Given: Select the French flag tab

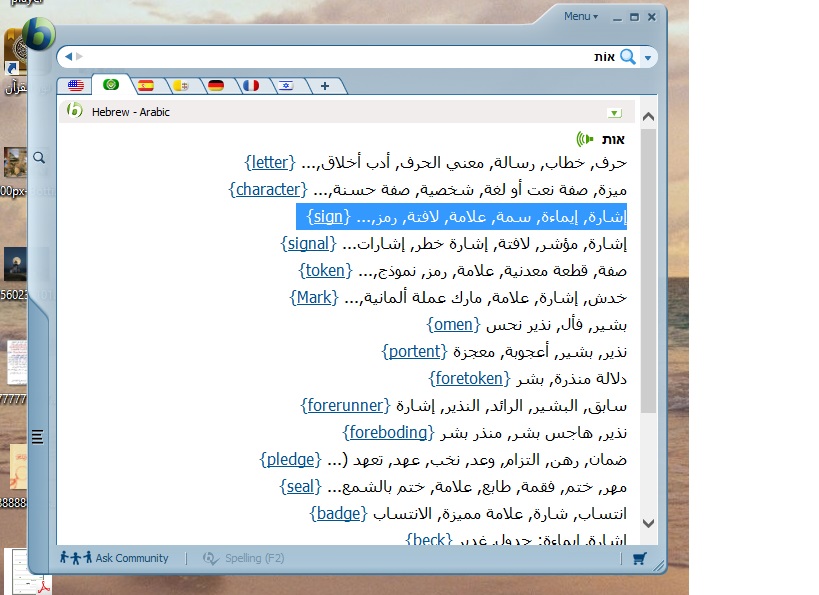Looking at the screenshot, I should [250, 86].
